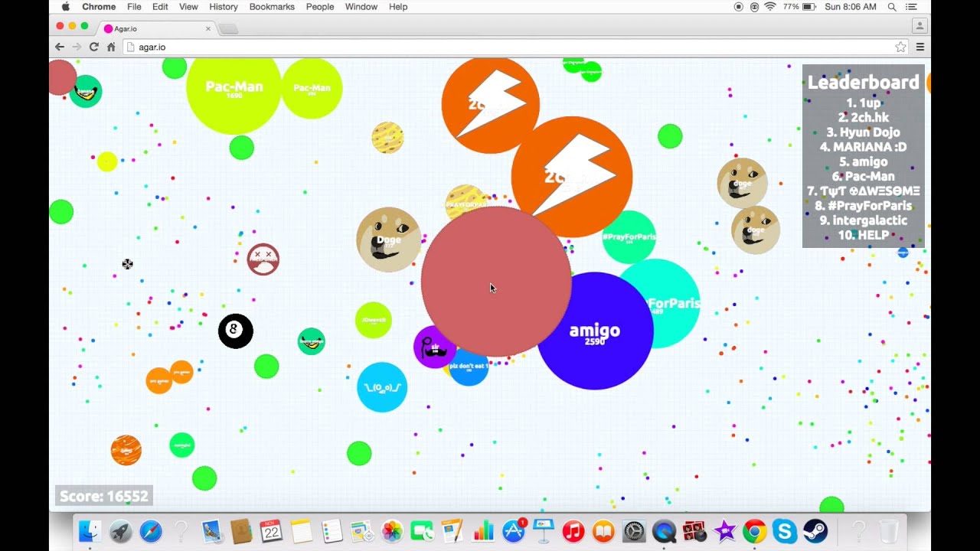Open the Chrome hamburger menu

[x=920, y=47]
